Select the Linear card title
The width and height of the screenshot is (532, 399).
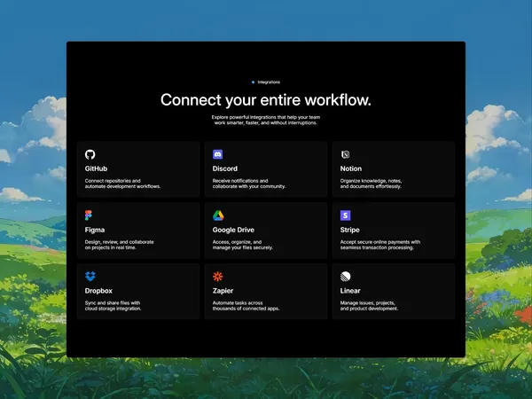(x=350, y=291)
